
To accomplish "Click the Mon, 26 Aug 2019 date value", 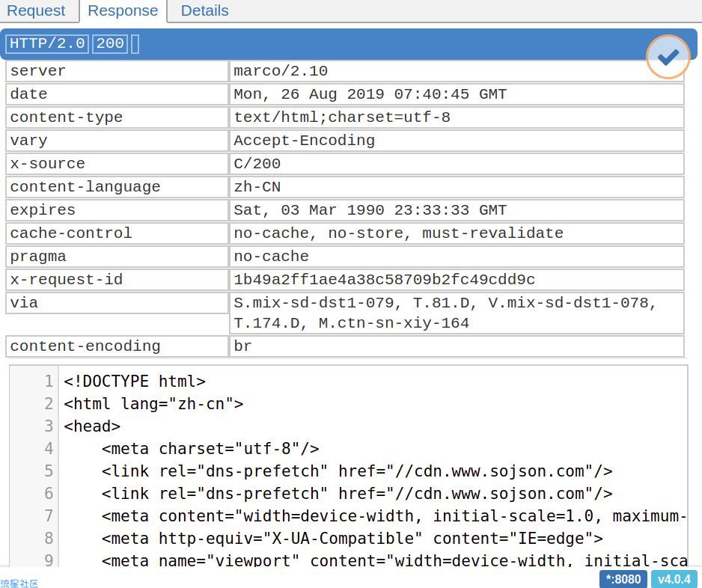I will pyautogui.click(x=457, y=94).
